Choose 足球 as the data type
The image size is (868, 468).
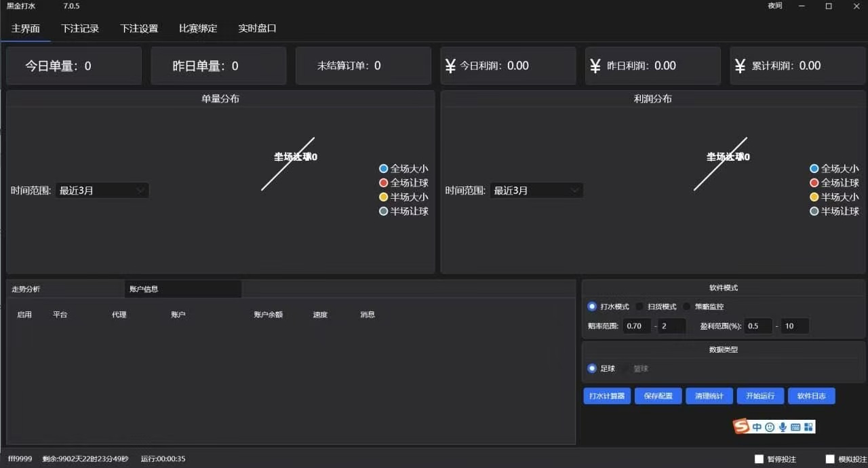pos(592,368)
